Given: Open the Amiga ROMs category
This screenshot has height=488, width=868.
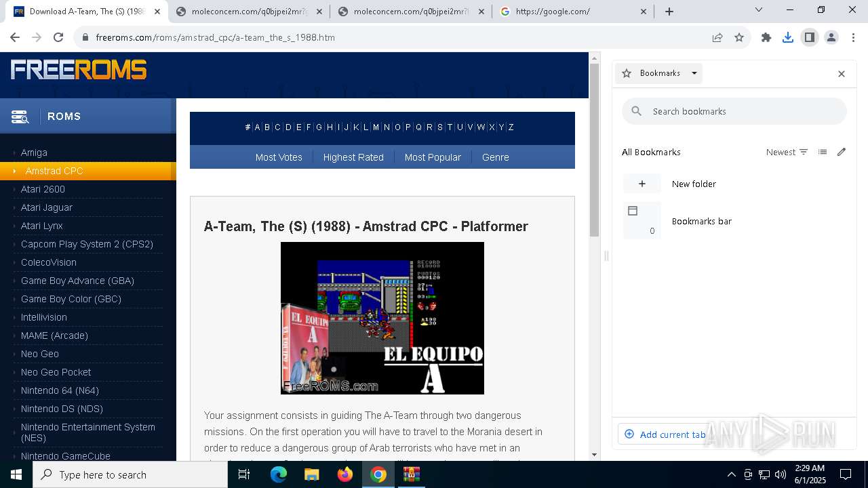Looking at the screenshot, I should (34, 152).
